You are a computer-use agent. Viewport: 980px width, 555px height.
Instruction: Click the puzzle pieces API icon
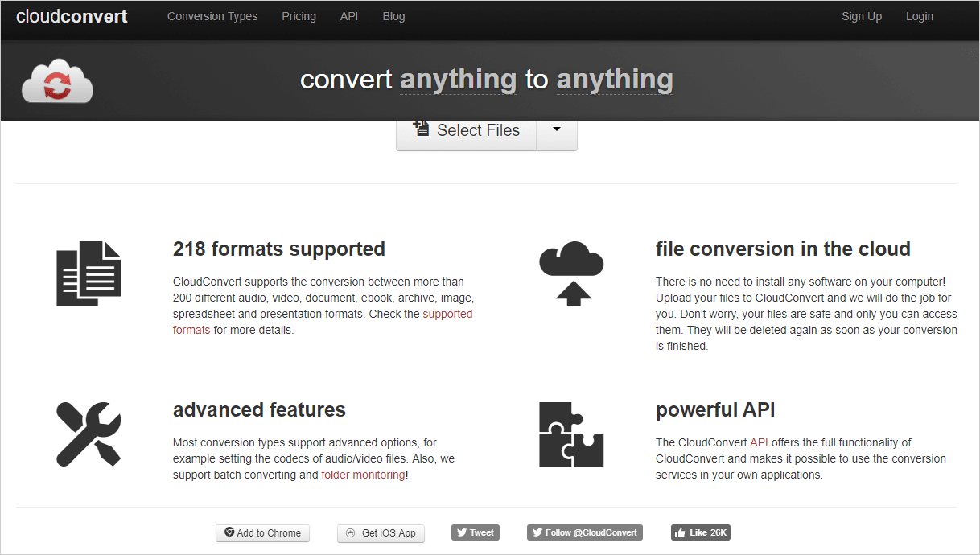click(x=571, y=434)
